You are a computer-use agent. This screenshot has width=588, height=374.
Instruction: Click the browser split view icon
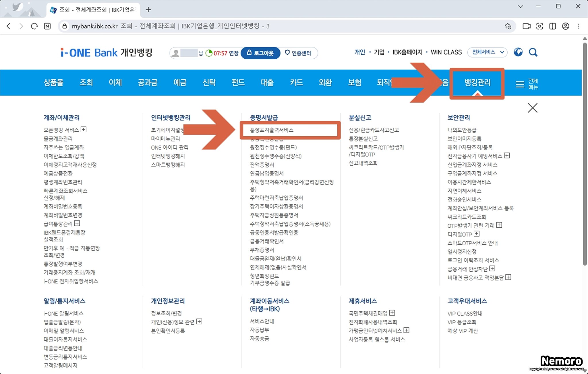coord(552,26)
